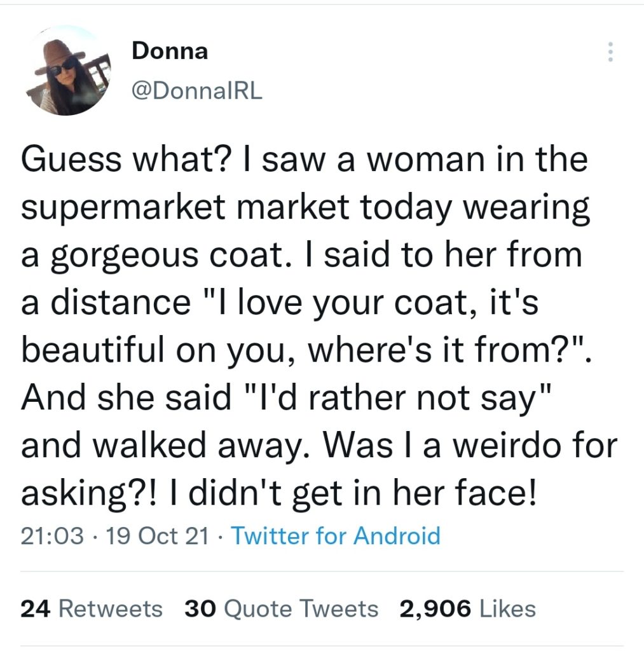Open the 30 Quote Tweets list

pos(281,609)
